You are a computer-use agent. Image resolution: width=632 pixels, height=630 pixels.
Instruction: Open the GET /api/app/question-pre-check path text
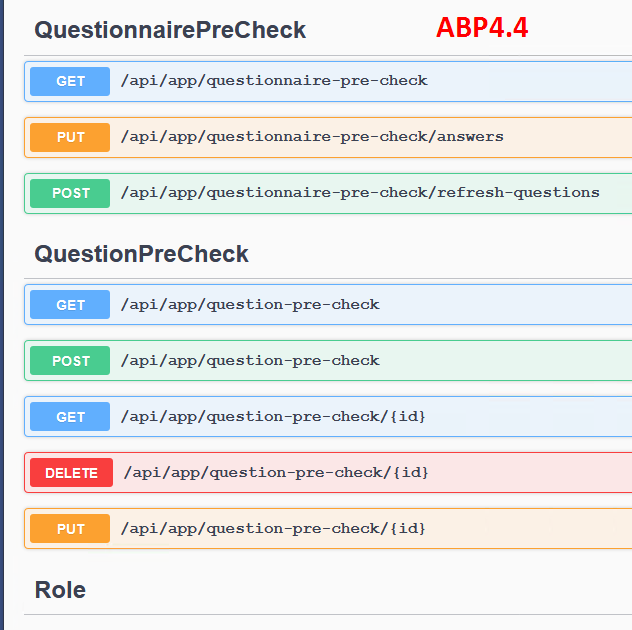pyautogui.click(x=249, y=305)
